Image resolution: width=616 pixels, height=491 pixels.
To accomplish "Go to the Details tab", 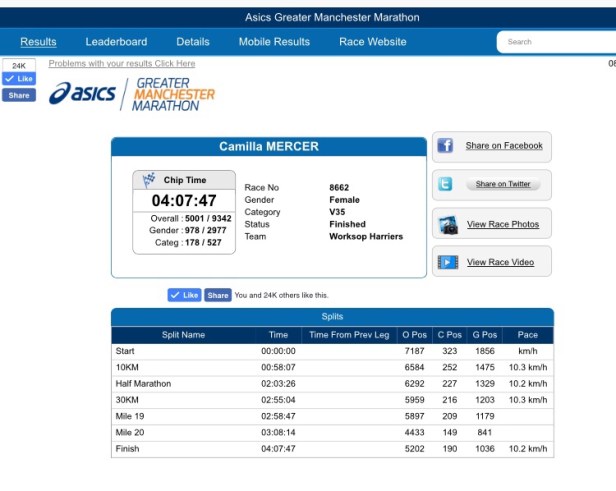I will pyautogui.click(x=193, y=42).
